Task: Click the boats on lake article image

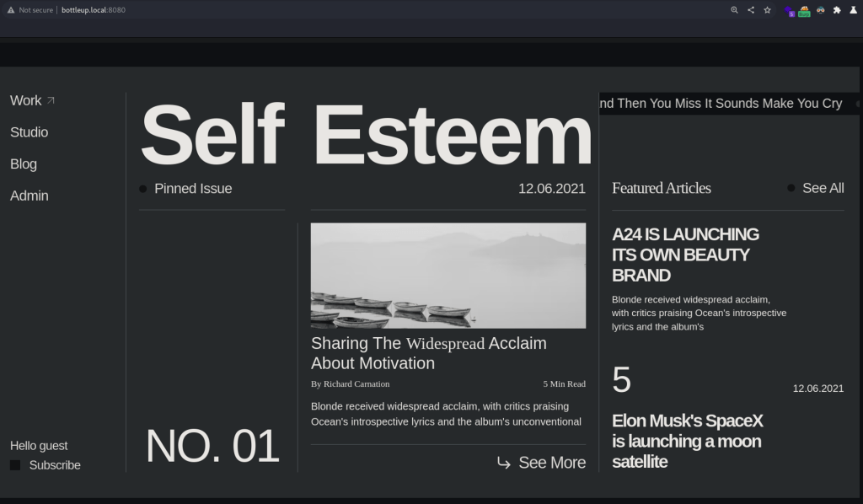Action: pyautogui.click(x=448, y=275)
